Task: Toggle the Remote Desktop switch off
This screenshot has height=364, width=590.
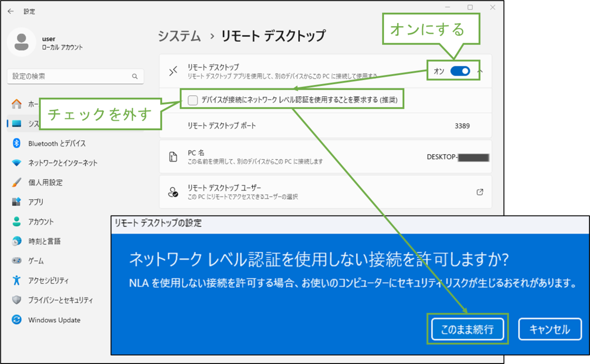Action: pos(460,72)
